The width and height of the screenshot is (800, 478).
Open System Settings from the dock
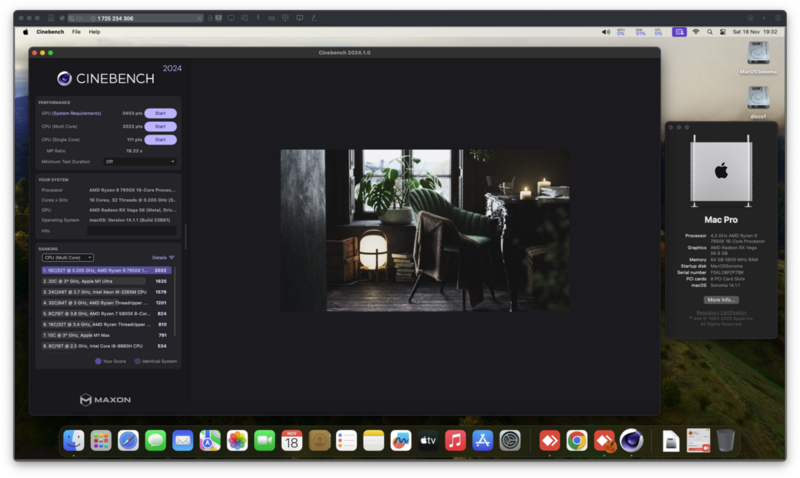click(510, 440)
